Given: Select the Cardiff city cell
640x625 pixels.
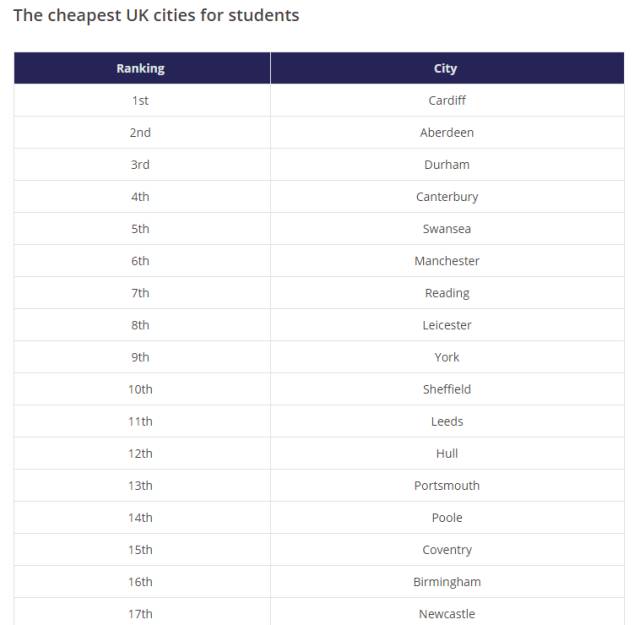Looking at the screenshot, I should coord(447,101).
